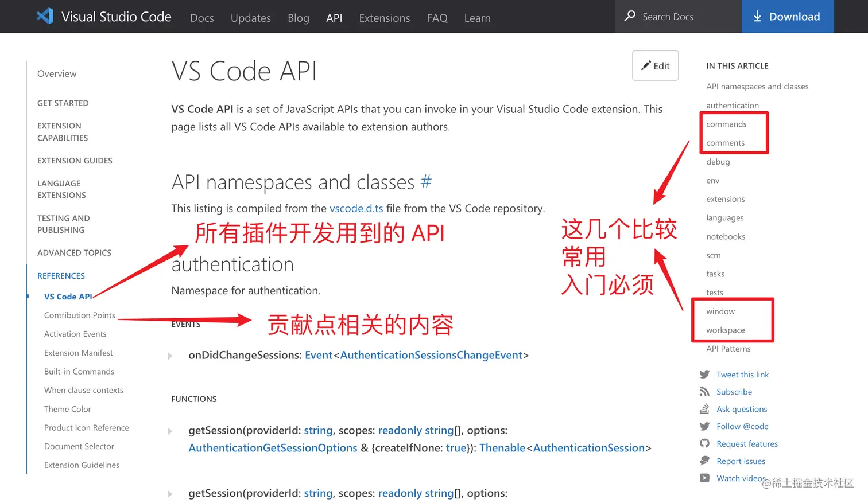Image resolution: width=868 pixels, height=503 pixels.
Task: Jump to API namespaces and classes section
Action: point(757,87)
